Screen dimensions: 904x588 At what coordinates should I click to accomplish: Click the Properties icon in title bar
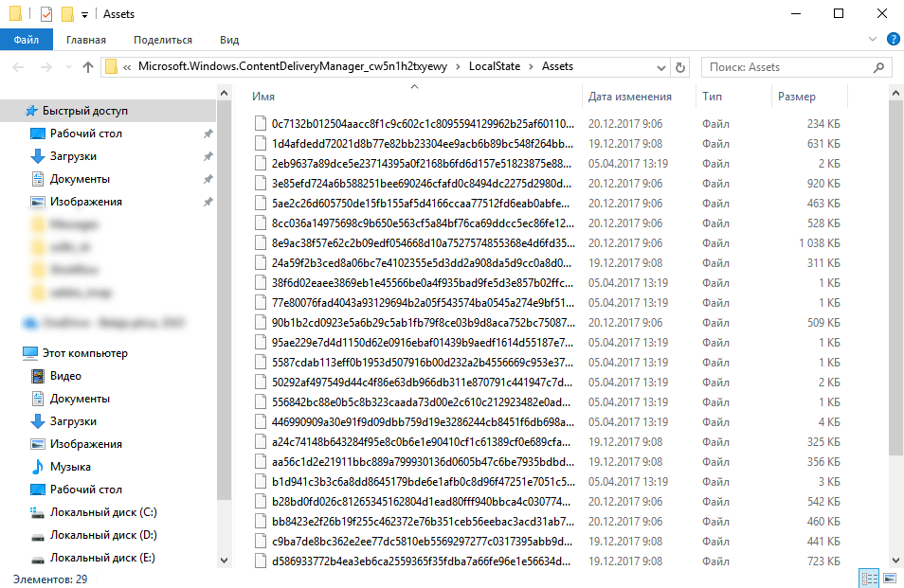click(47, 14)
